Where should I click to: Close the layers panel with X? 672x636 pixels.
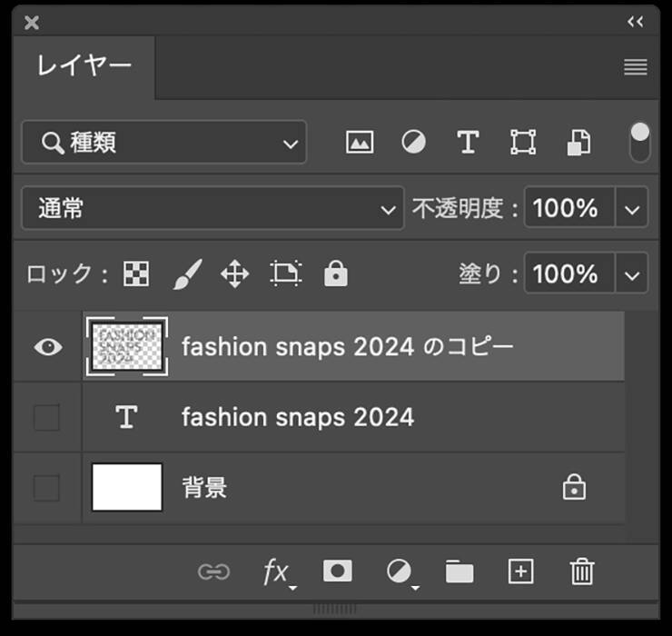coord(32,23)
